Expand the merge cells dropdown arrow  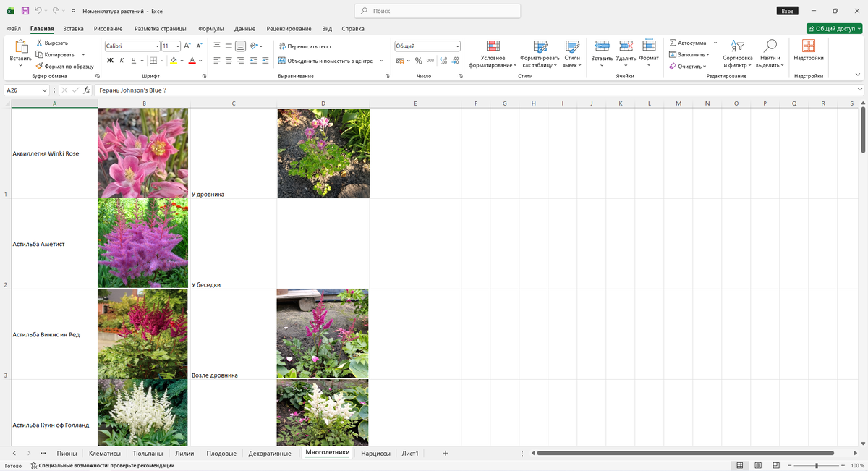tap(382, 61)
